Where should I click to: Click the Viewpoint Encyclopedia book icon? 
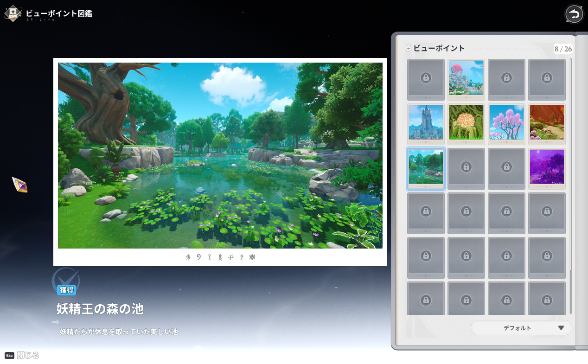13,13
